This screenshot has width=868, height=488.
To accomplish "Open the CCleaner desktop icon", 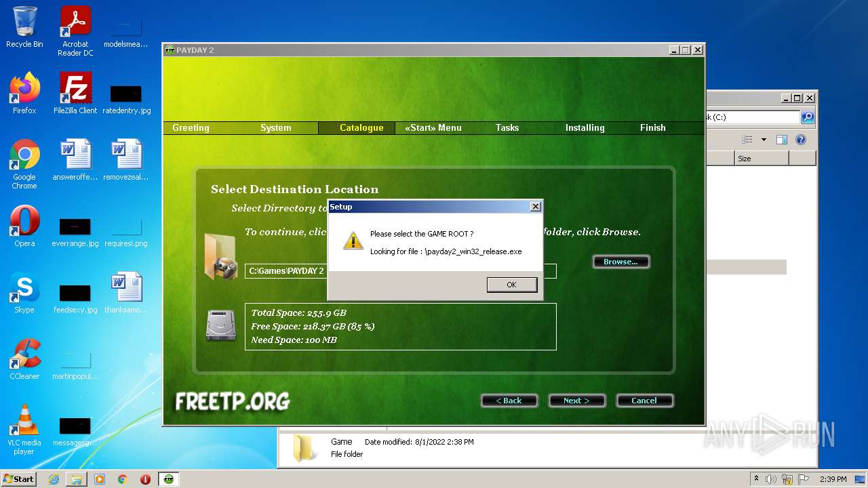I will click(x=24, y=359).
